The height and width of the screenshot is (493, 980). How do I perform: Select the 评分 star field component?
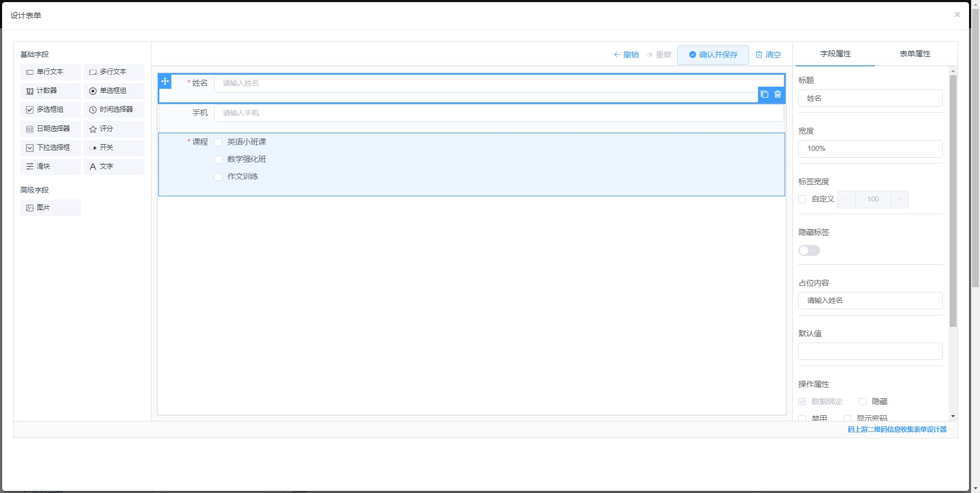point(113,128)
